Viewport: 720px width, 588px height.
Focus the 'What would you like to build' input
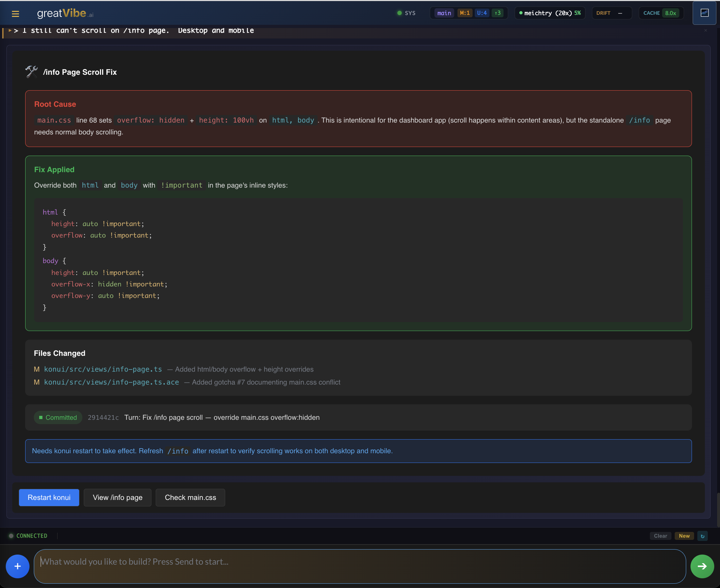click(x=360, y=566)
